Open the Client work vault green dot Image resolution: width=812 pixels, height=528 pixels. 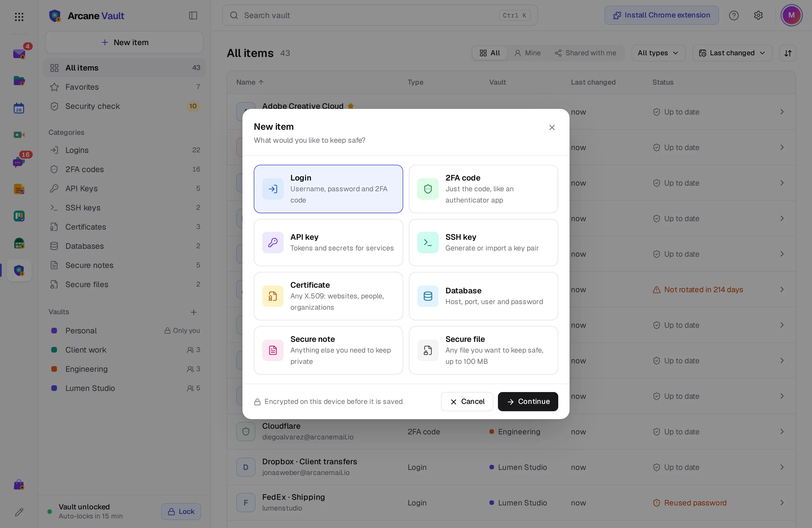(125, 350)
